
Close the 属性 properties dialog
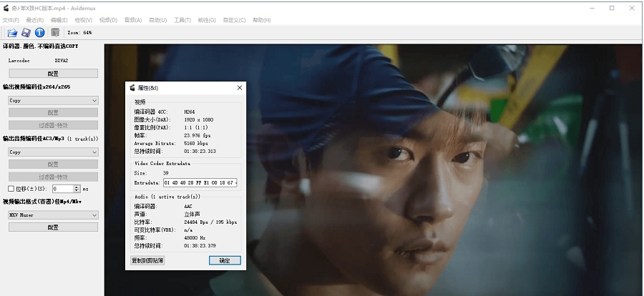[x=240, y=88]
